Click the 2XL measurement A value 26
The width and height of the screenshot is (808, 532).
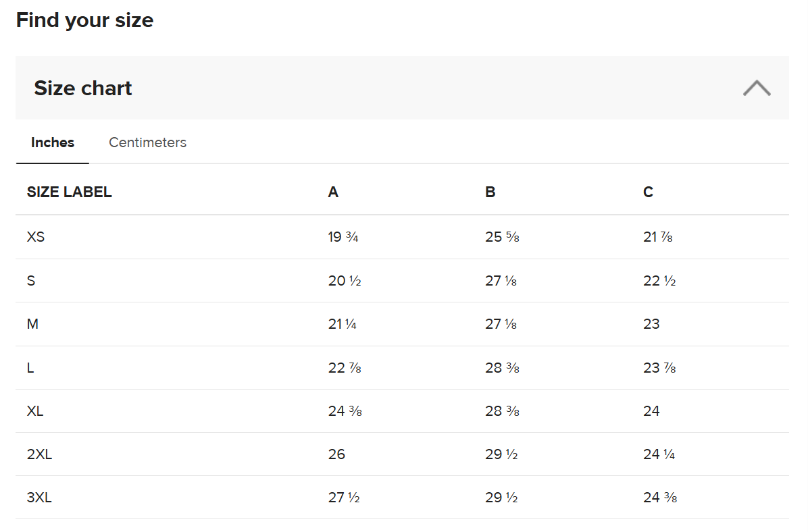[x=336, y=454]
